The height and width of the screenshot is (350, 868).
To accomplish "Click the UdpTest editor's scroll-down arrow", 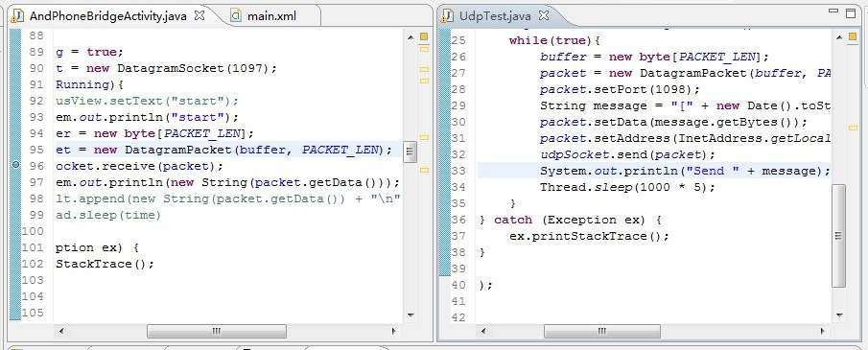I will (x=839, y=315).
